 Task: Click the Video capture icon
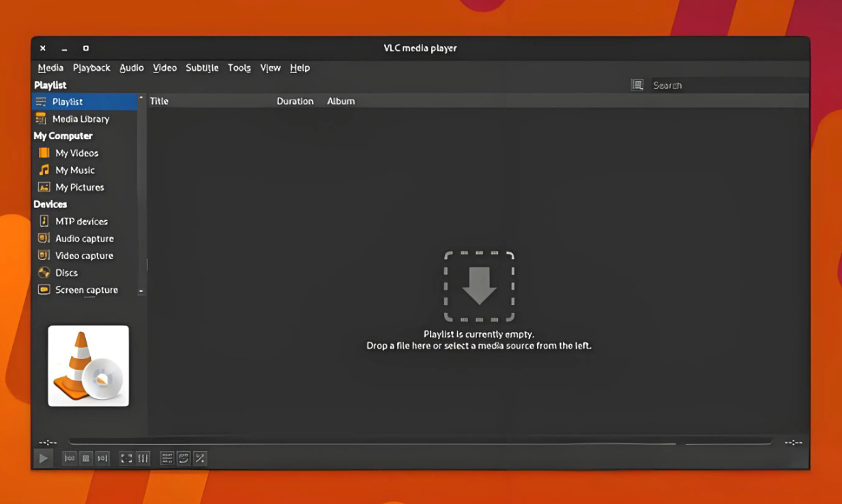[44, 255]
